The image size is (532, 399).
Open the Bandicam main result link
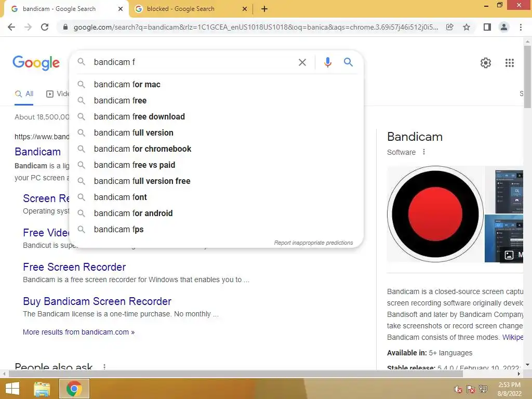click(37, 152)
